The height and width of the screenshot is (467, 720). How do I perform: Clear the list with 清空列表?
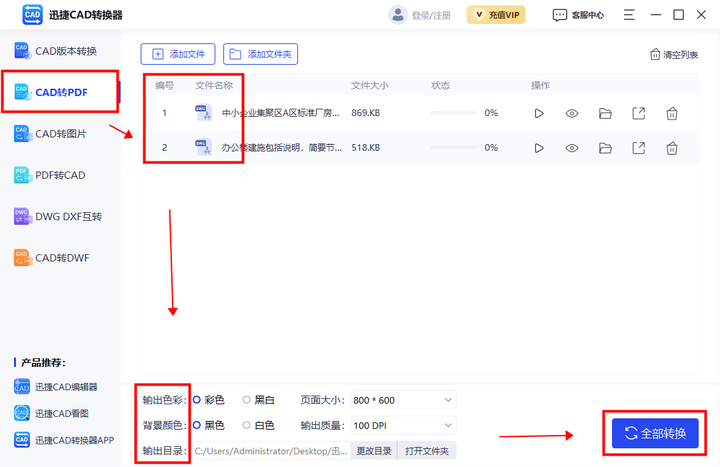(x=674, y=55)
